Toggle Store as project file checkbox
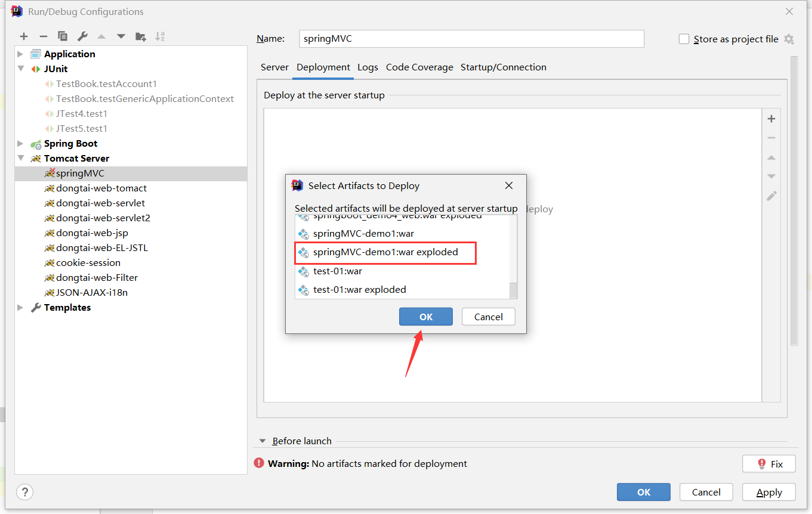812x514 pixels. 684,39
